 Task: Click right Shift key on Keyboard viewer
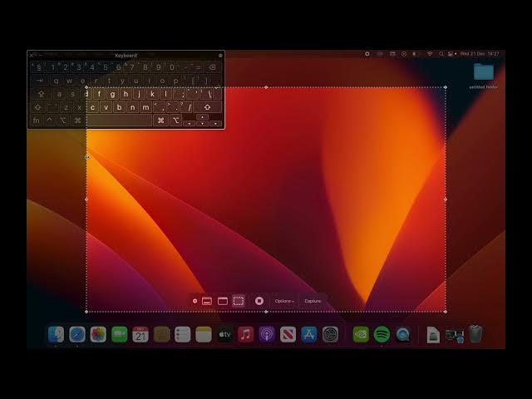pyautogui.click(x=207, y=107)
